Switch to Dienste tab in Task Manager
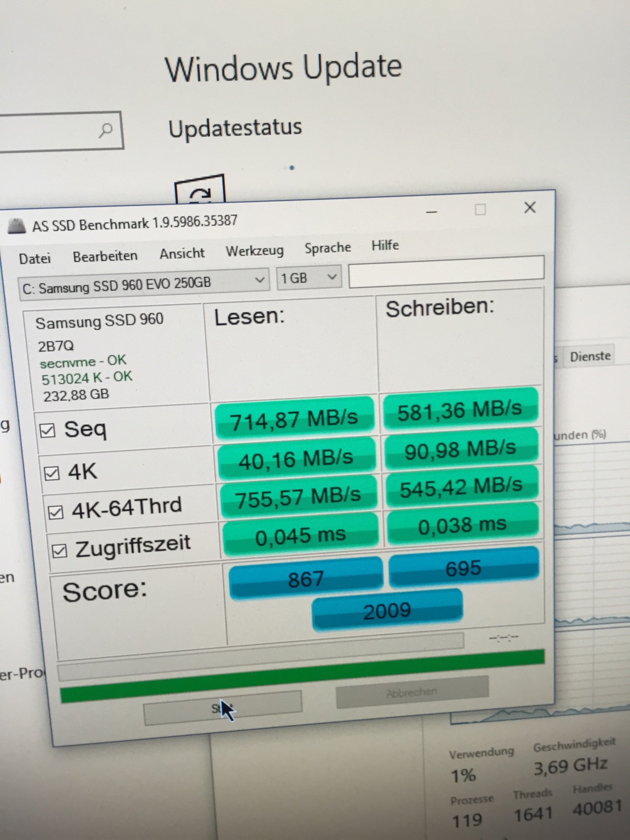 click(590, 357)
